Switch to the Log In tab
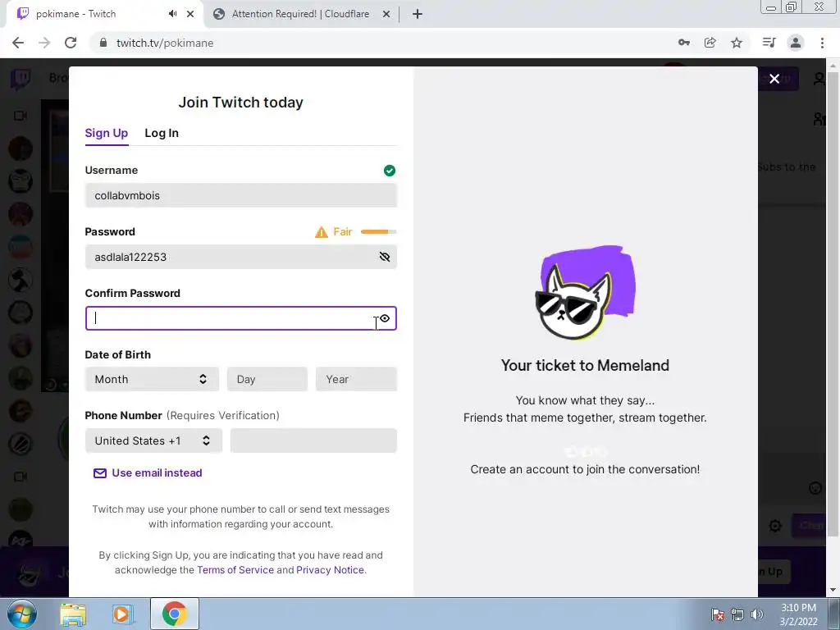This screenshot has height=630, width=840. (x=162, y=133)
